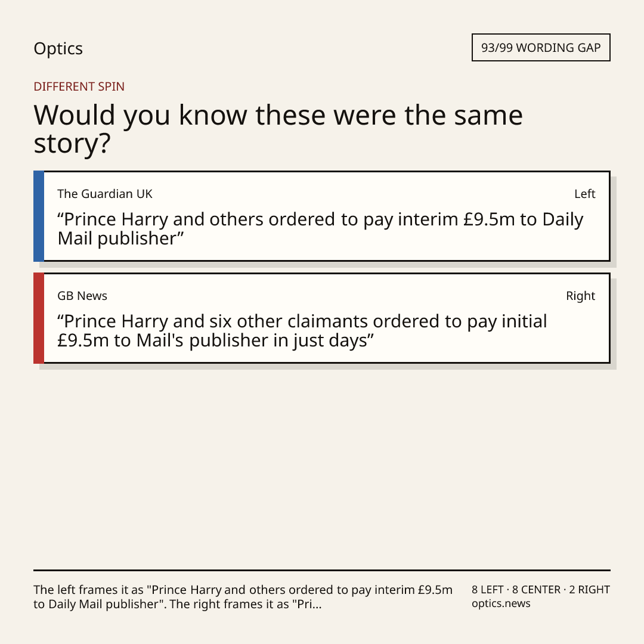The height and width of the screenshot is (644, 644).
Task: Click the main headline about same story
Action: pyautogui.click(x=278, y=129)
